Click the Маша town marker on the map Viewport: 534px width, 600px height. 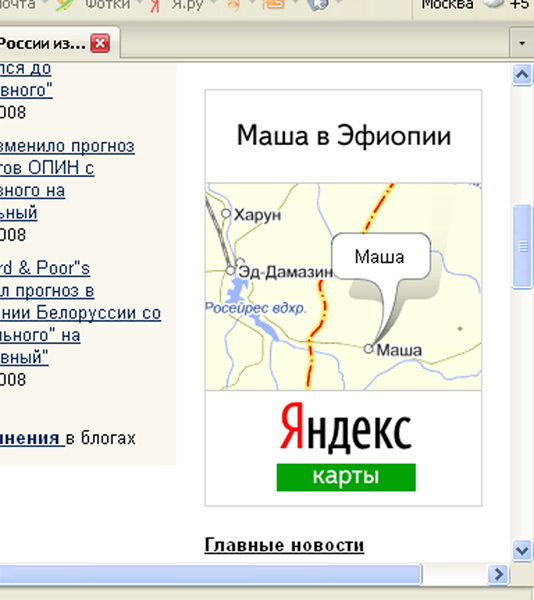368,349
